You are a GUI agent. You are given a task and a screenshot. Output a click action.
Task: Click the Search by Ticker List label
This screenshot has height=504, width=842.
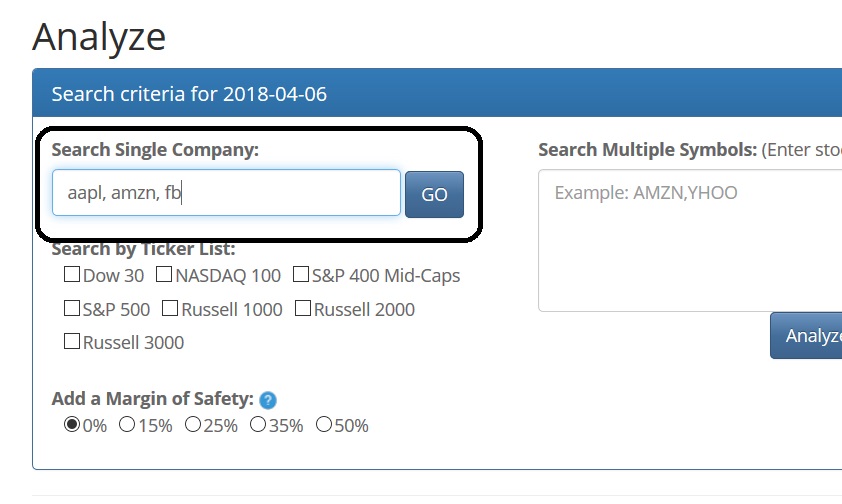pos(143,249)
